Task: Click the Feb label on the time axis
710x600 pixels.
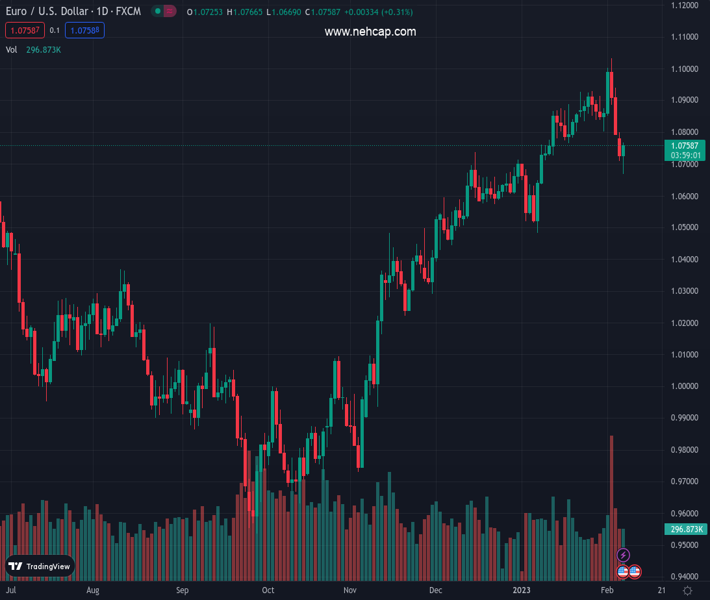Action: tap(607, 591)
